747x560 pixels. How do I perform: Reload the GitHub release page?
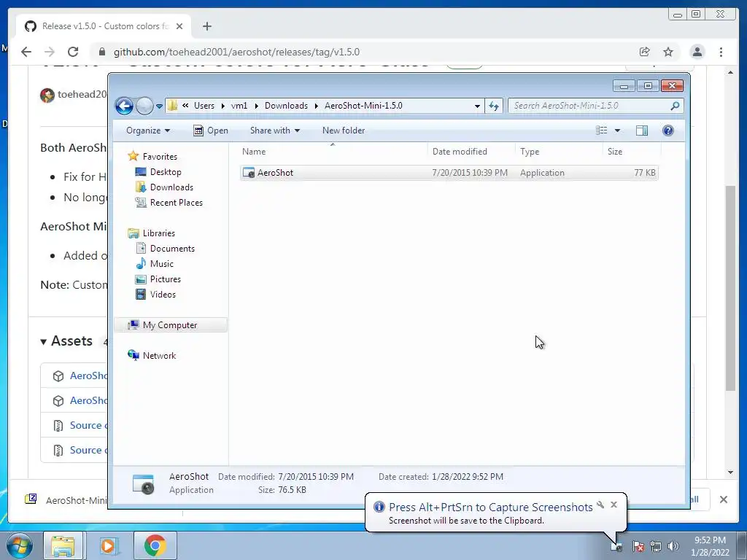pyautogui.click(x=72, y=52)
